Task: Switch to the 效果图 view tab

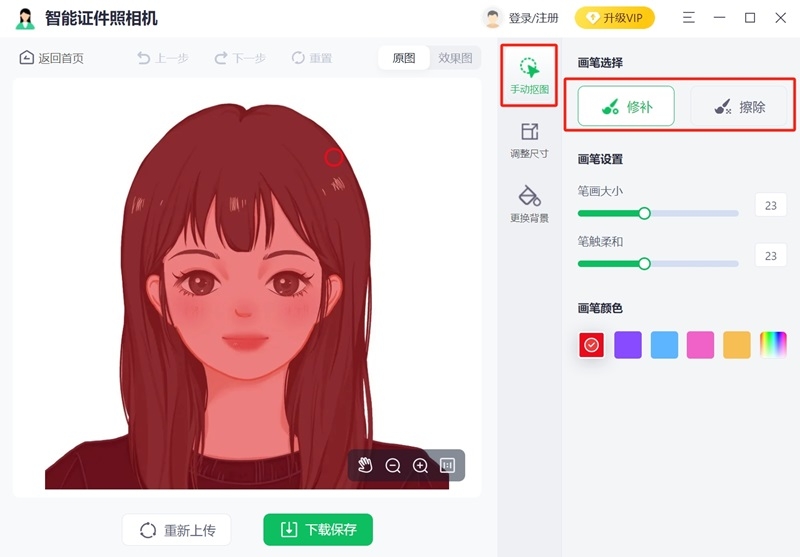Action: tap(455, 58)
